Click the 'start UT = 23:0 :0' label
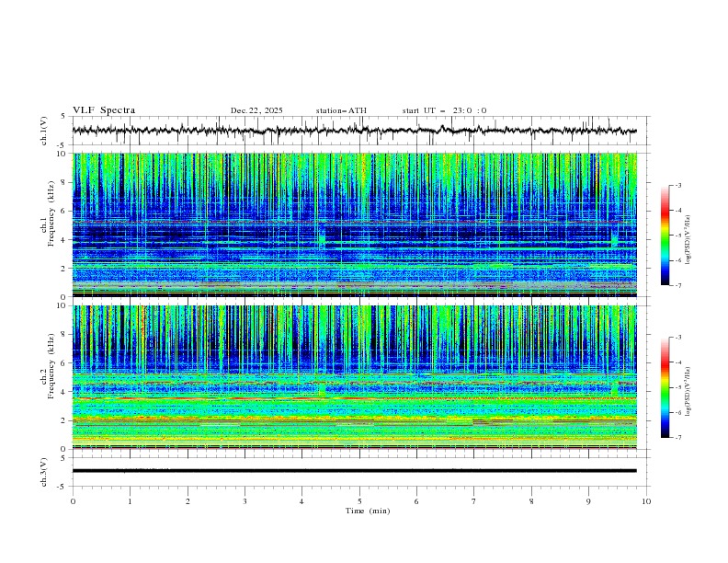This screenshot has height=563, width=728. 444,110
